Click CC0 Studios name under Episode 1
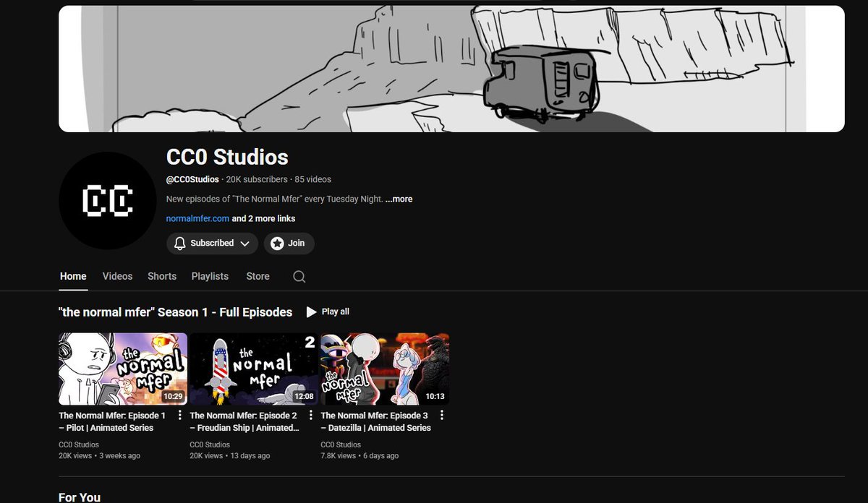The height and width of the screenshot is (503, 868). point(79,444)
